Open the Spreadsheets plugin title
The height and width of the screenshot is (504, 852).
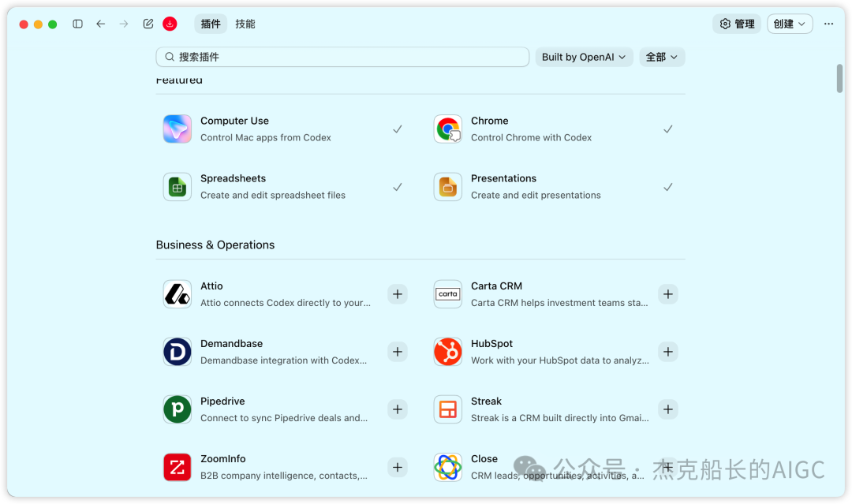(233, 178)
